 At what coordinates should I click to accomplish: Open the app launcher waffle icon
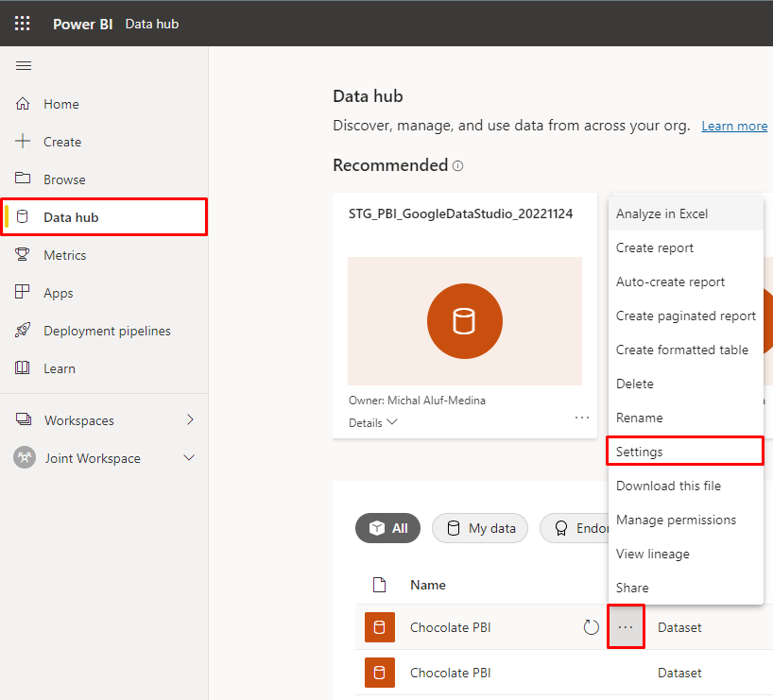click(22, 24)
